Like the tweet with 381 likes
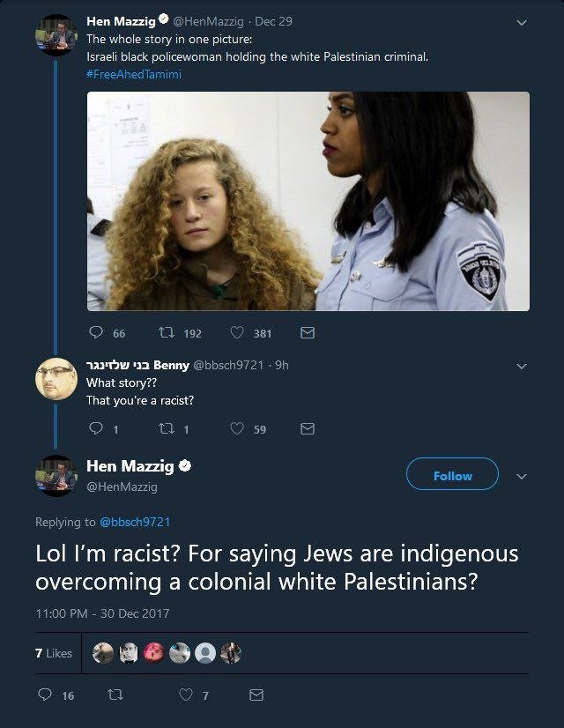The image size is (564, 728). pyautogui.click(x=236, y=333)
